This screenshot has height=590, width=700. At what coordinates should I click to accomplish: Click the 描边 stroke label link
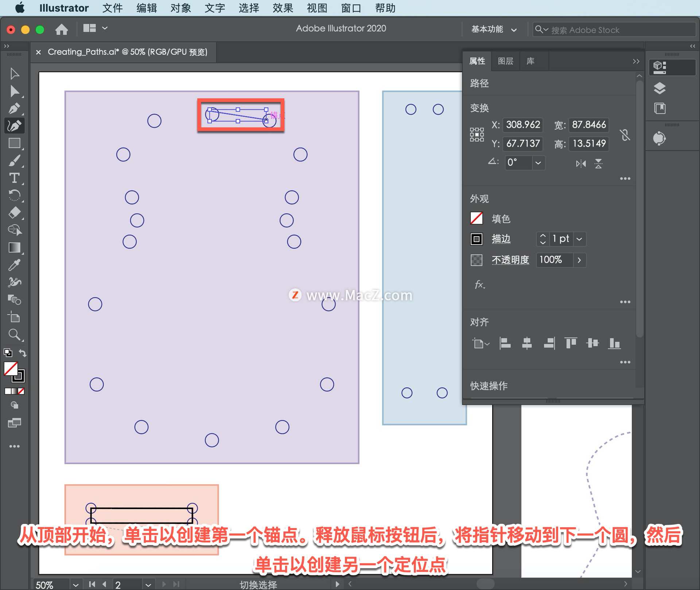point(501,239)
